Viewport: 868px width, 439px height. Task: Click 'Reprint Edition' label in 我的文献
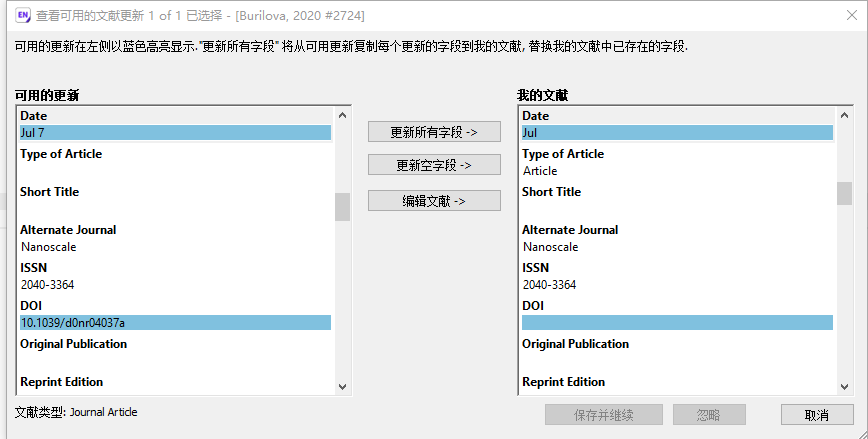(564, 382)
